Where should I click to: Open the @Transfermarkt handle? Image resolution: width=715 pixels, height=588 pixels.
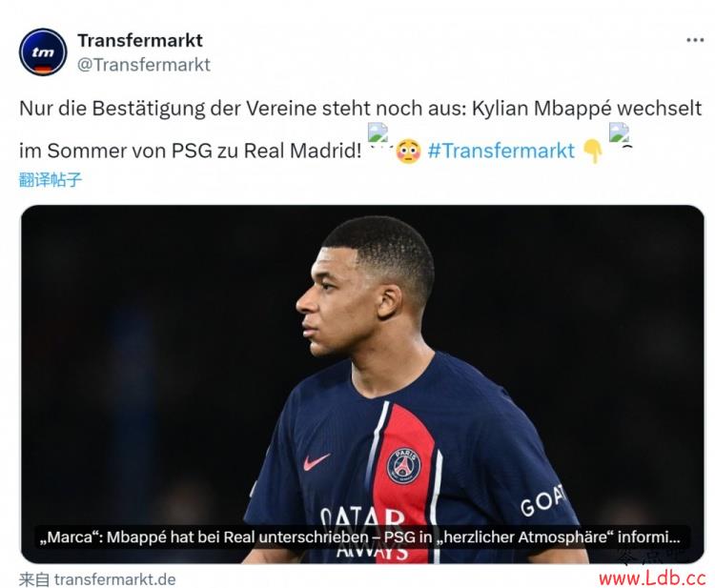(144, 65)
